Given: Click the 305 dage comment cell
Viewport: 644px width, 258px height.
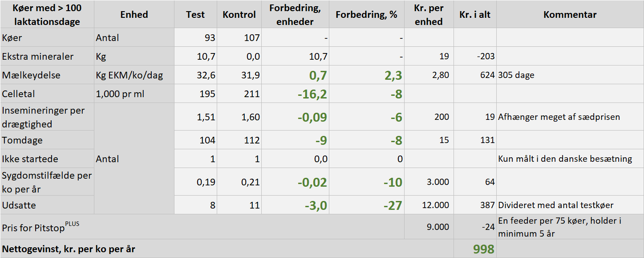Looking at the screenshot, I should coord(516,75).
